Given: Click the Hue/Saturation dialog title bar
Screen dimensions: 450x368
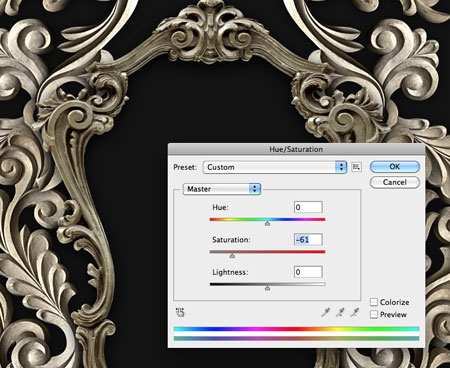Looking at the screenshot, I should (x=296, y=149).
